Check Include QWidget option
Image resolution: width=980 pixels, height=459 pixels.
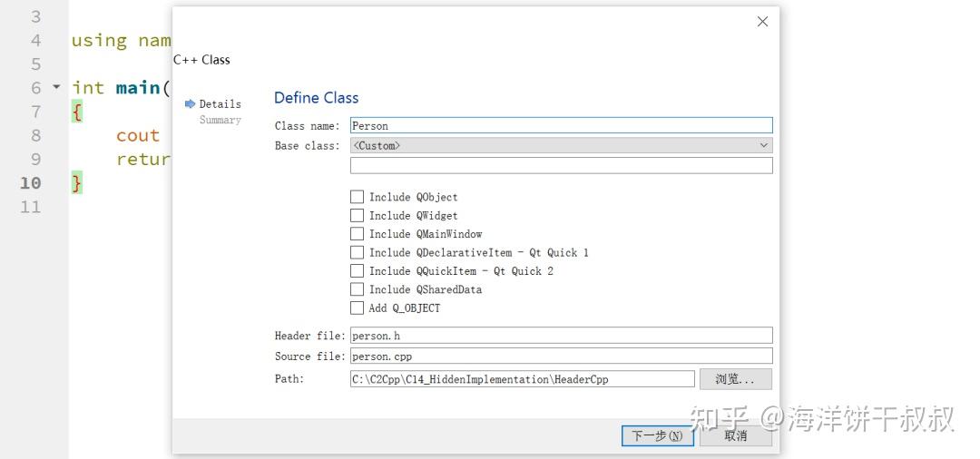pos(358,215)
